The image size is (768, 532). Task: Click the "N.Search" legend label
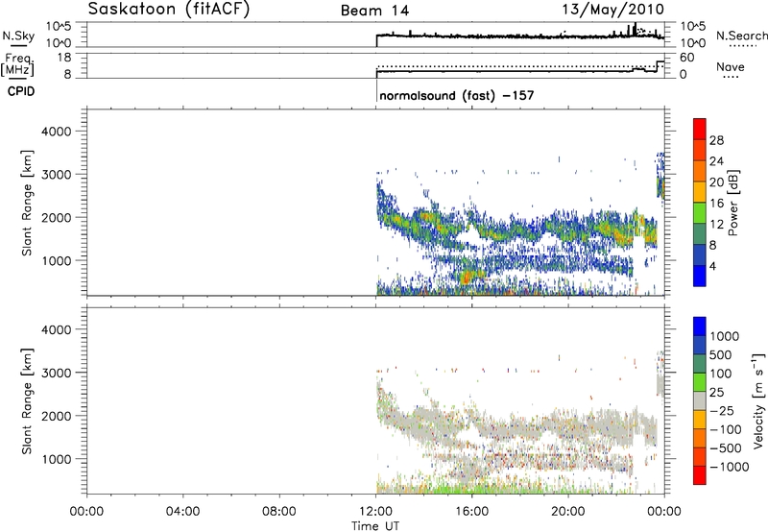[x=741, y=36]
